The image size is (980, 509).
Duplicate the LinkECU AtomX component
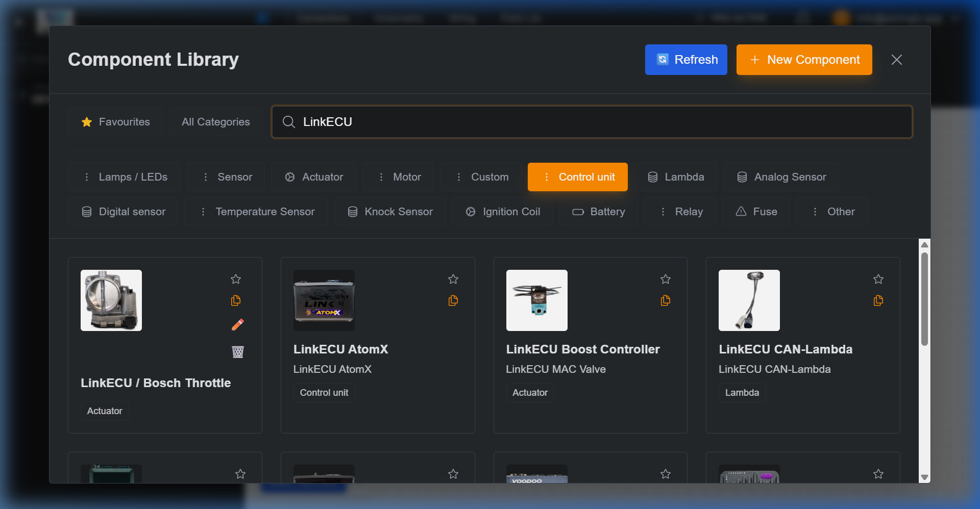click(x=453, y=300)
